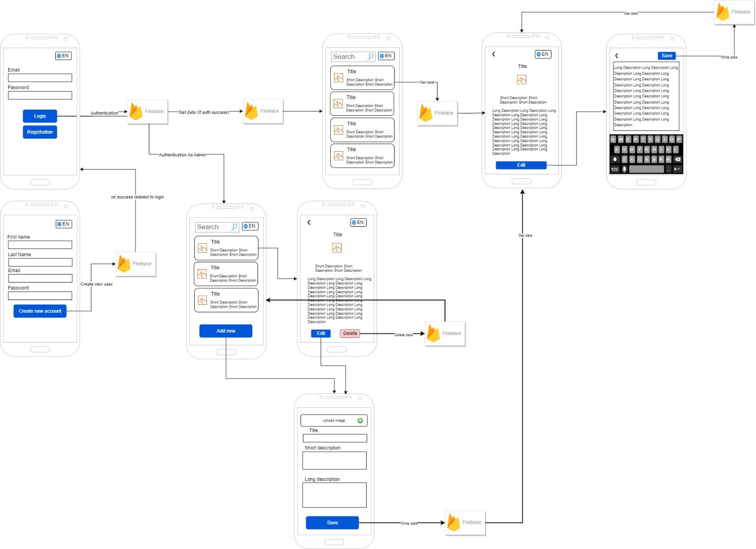Tap the back chevron beside the Save button
The image size is (756, 549).
617,56
